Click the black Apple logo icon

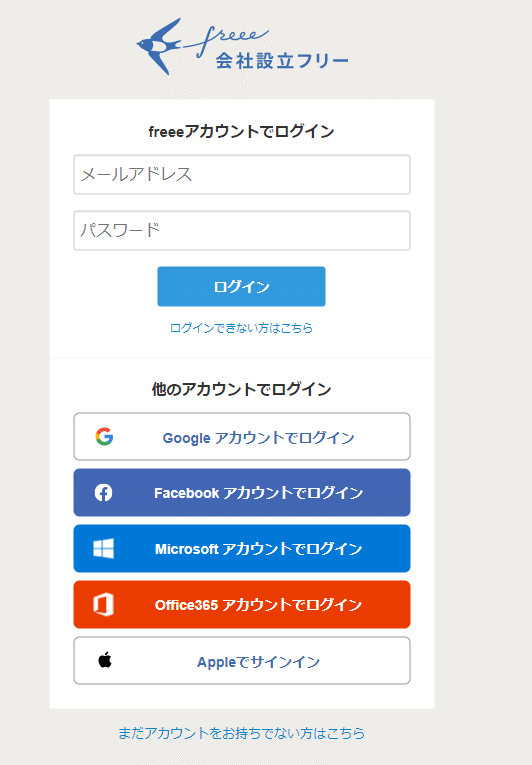pos(105,660)
